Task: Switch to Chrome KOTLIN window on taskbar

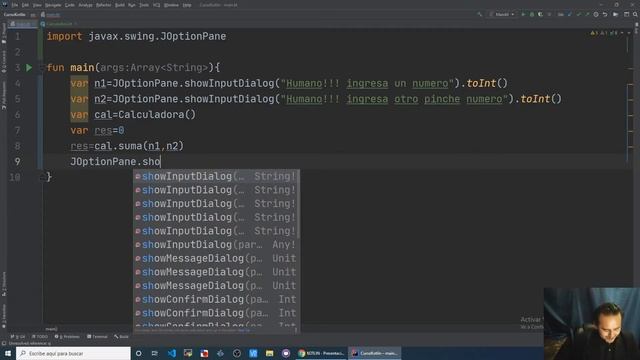Action: pyautogui.click(x=321, y=353)
